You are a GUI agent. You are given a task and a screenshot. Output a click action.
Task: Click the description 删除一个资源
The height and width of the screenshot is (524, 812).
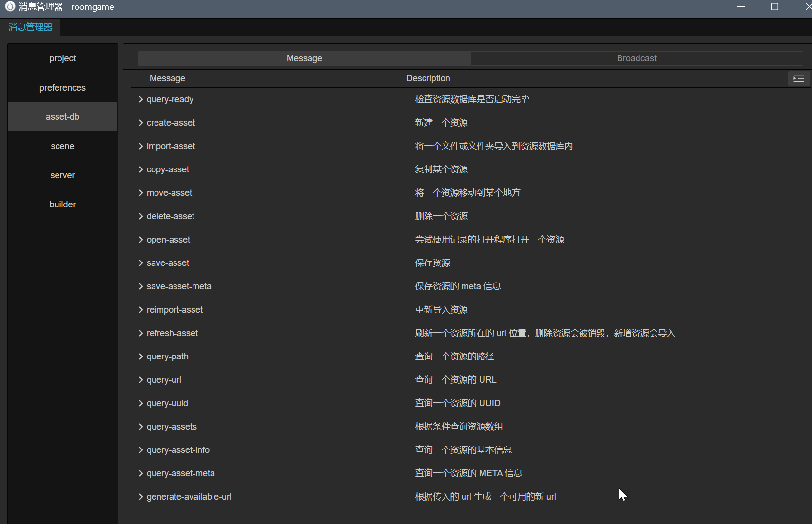pyautogui.click(x=441, y=216)
